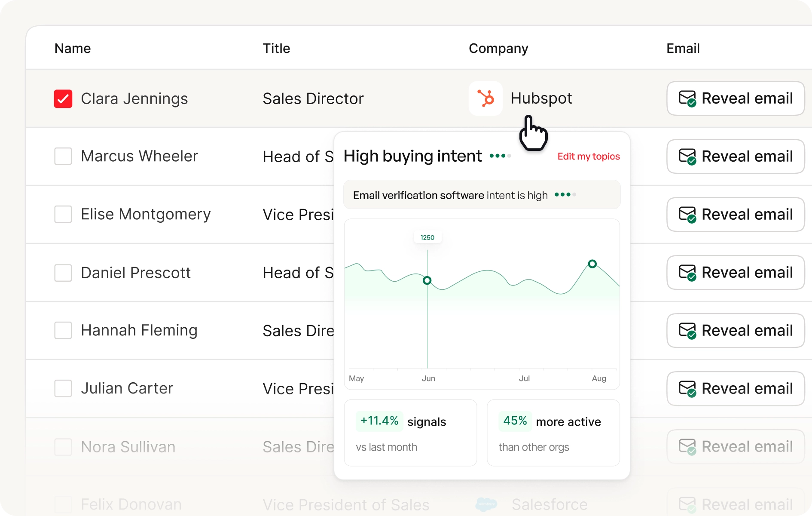Click the +11.4% signals stat card
The width and height of the screenshot is (812, 516).
(x=410, y=432)
